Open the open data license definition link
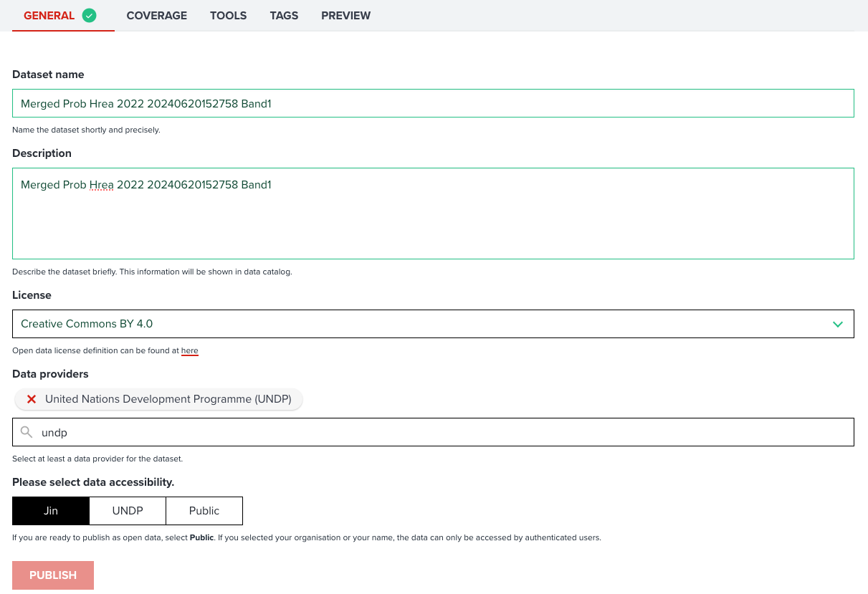 pos(189,350)
